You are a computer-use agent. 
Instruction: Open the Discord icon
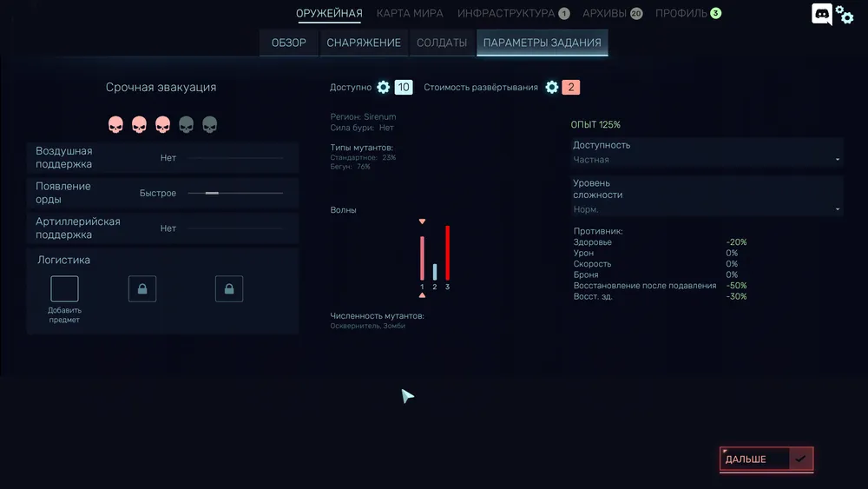(821, 15)
